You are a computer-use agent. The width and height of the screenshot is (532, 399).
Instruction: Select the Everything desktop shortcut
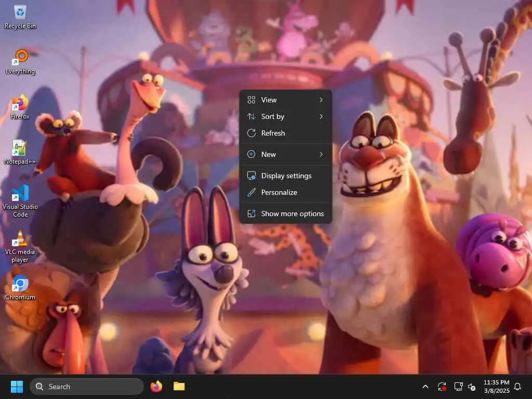[20, 62]
